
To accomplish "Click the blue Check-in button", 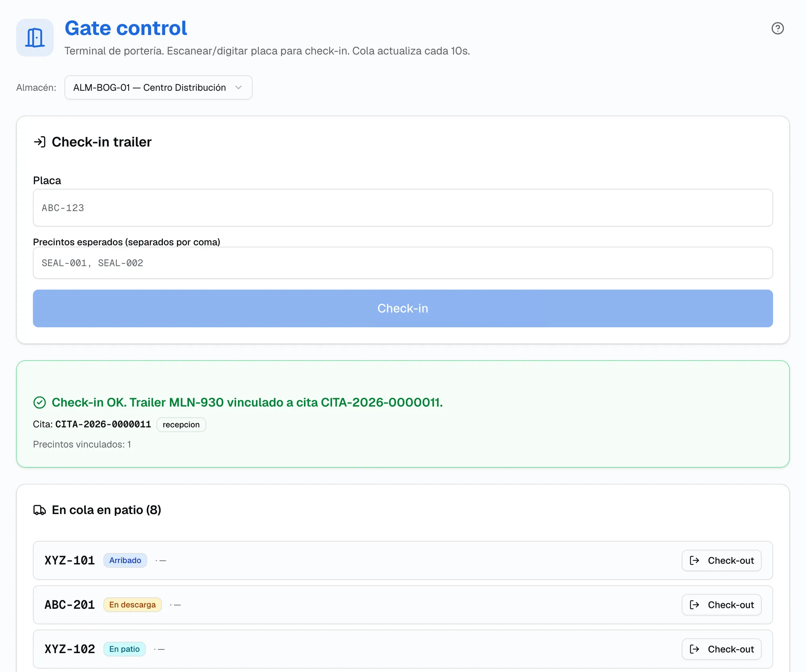I will 403,308.
